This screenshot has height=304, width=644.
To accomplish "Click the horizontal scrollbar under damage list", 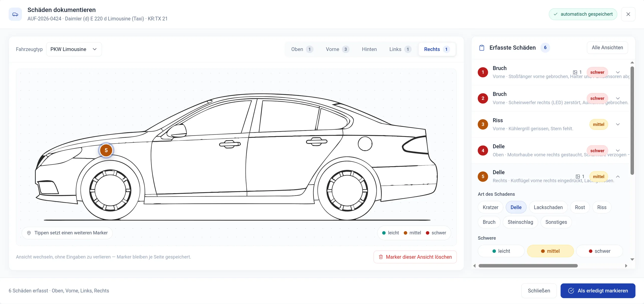I will coord(528,266).
